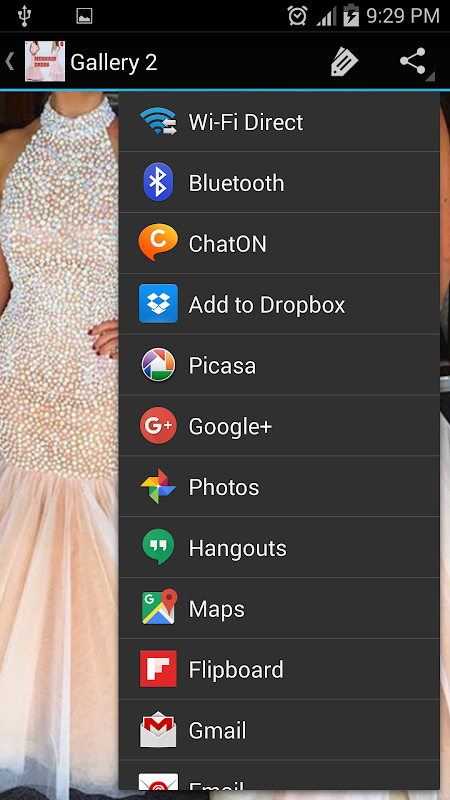
Task: Tap the Google Maps icon
Action: point(159,607)
